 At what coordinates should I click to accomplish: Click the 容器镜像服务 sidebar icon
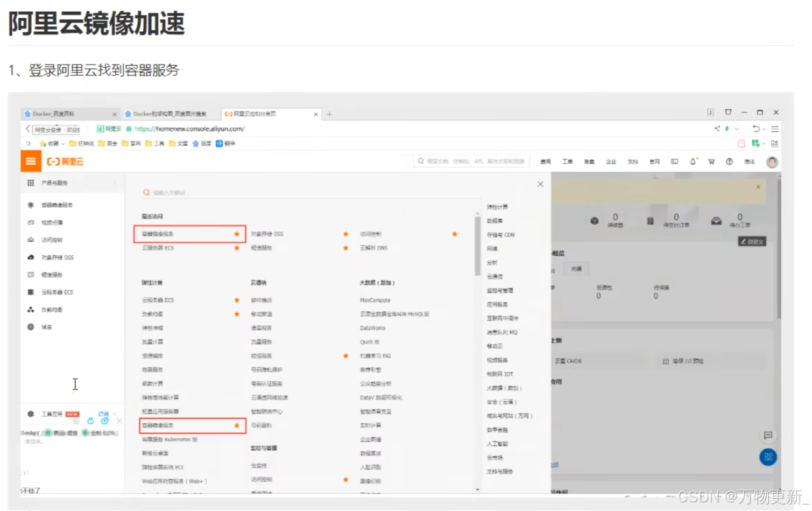(x=31, y=205)
